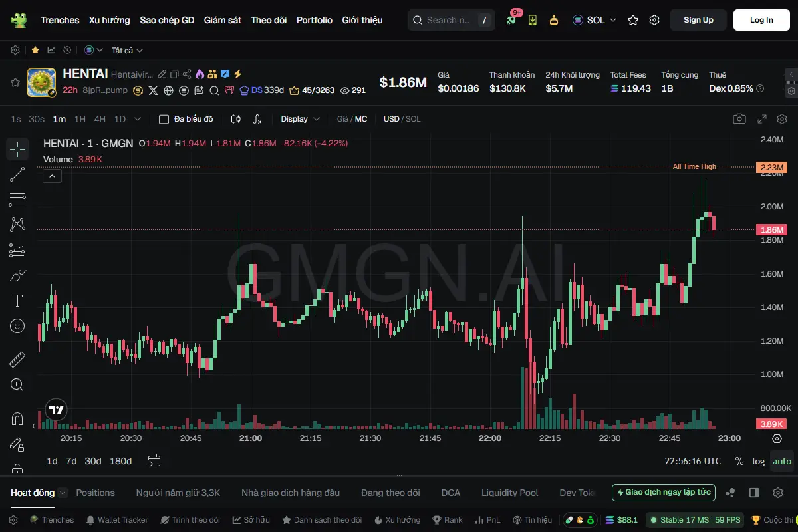Click the Dex 0.85% tax help icon
Viewport: 798px width, 532px height.
760,88
